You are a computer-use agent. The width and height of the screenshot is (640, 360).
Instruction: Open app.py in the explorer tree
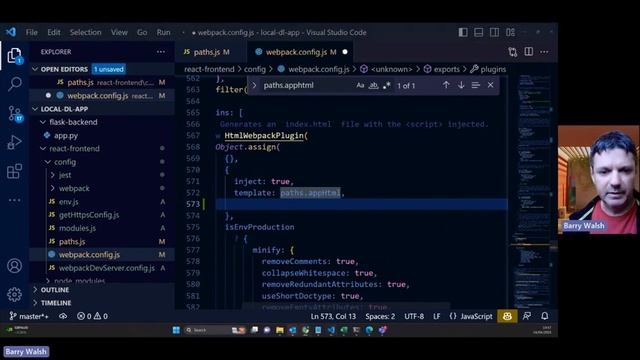pyautogui.click(x=65, y=136)
